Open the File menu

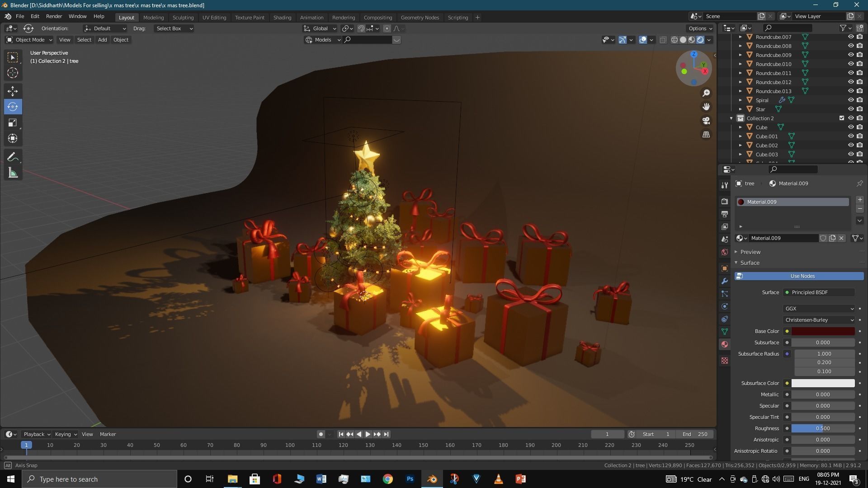coord(20,16)
